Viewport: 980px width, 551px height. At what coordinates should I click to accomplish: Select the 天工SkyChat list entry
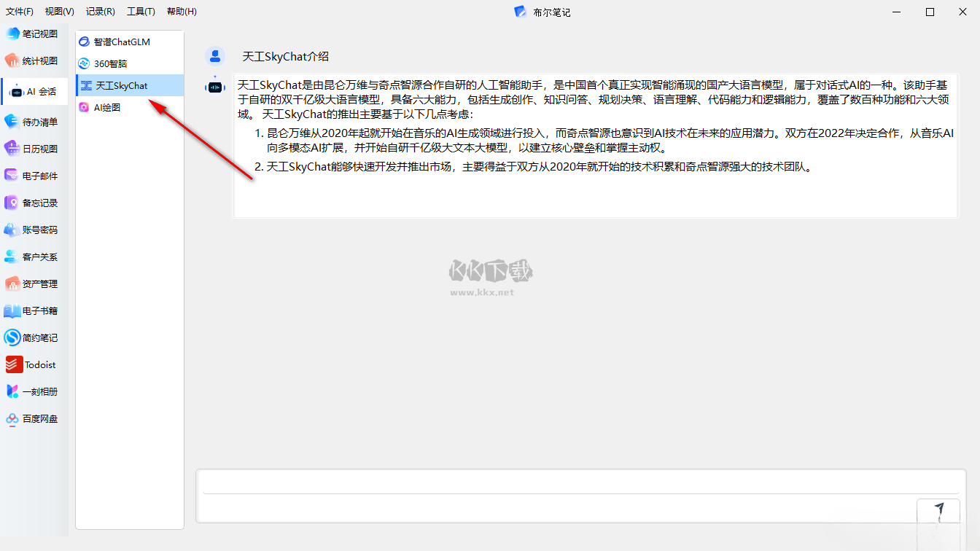(130, 85)
